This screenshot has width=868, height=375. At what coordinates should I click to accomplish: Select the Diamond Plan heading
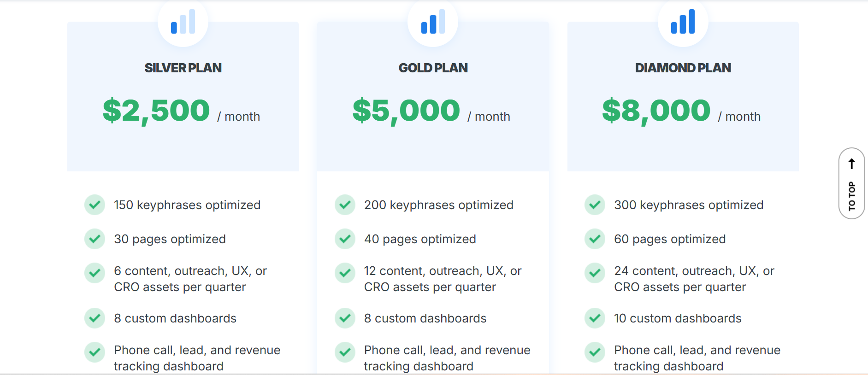[x=683, y=68]
